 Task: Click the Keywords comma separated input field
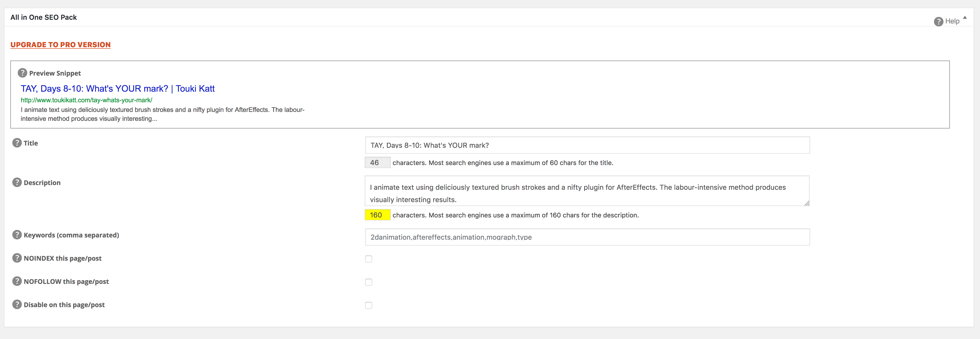(587, 237)
